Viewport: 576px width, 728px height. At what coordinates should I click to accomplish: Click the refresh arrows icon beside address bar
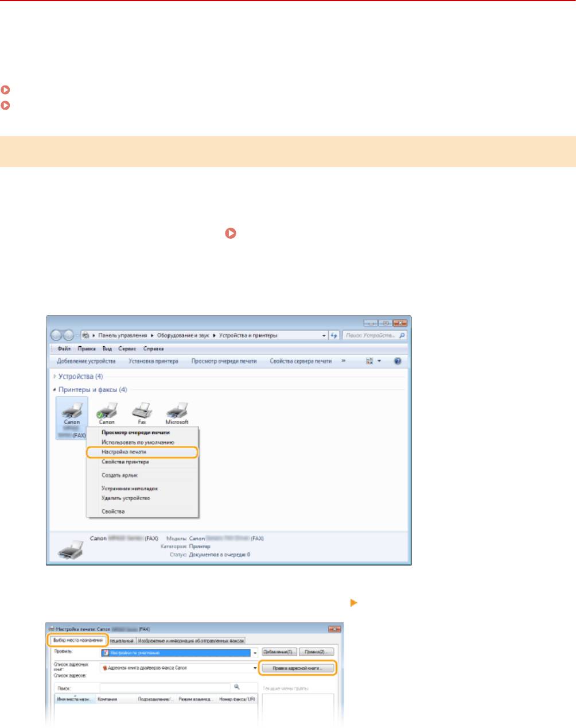tap(334, 335)
